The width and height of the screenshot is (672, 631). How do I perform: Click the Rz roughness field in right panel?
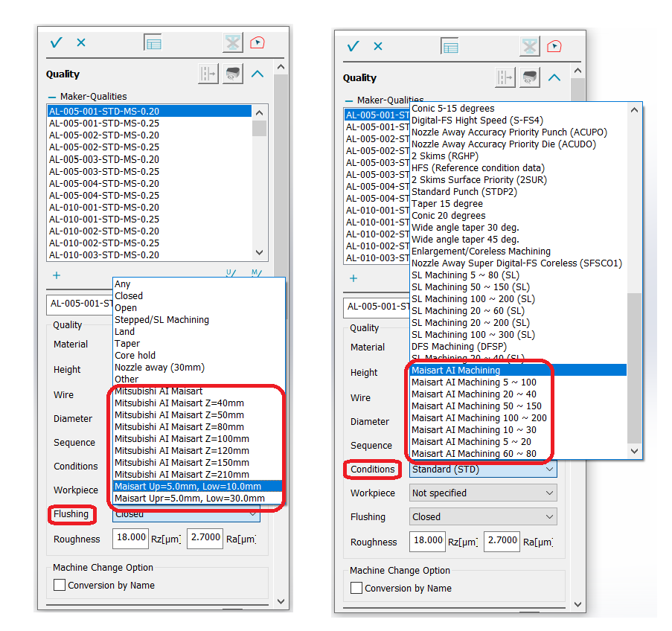click(427, 542)
